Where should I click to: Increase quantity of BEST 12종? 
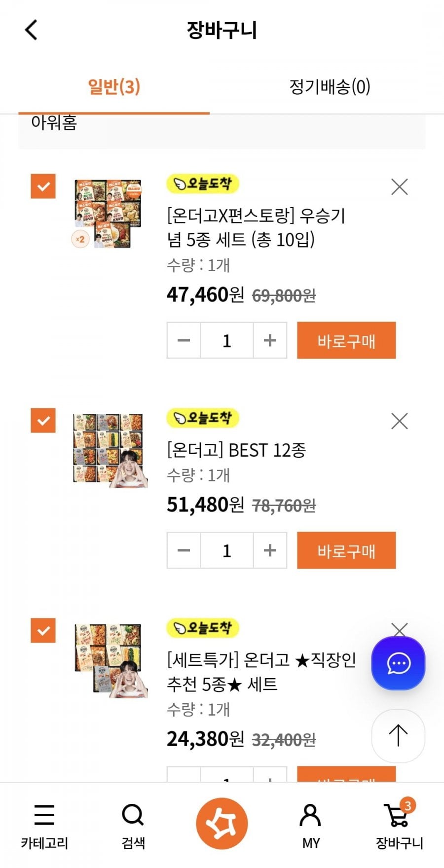pyautogui.click(x=270, y=550)
